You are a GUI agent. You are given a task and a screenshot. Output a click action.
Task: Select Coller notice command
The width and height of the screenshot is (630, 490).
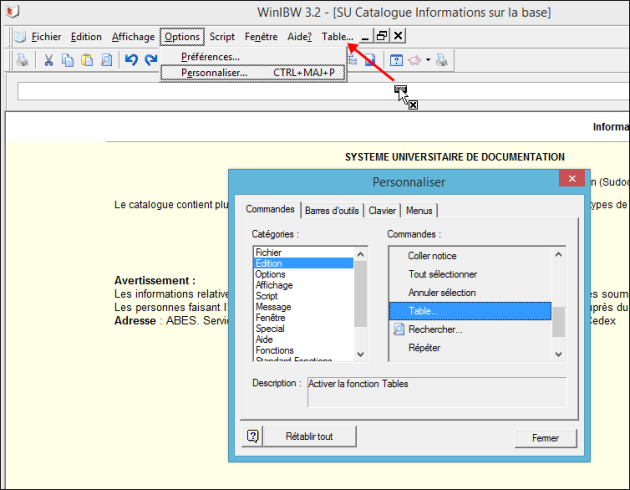(470, 256)
